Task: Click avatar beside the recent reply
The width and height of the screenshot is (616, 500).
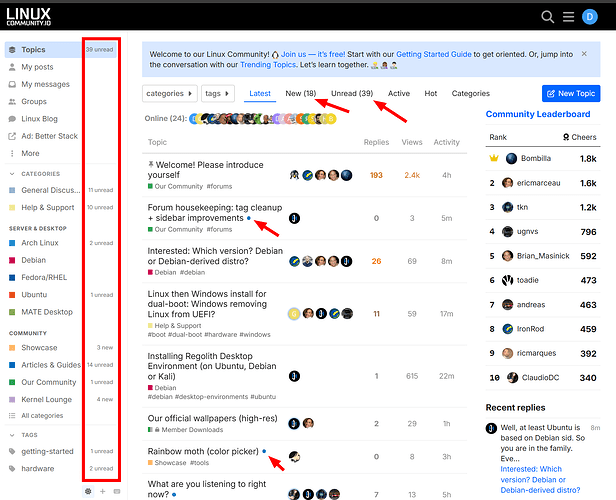Action: pyautogui.click(x=491, y=428)
